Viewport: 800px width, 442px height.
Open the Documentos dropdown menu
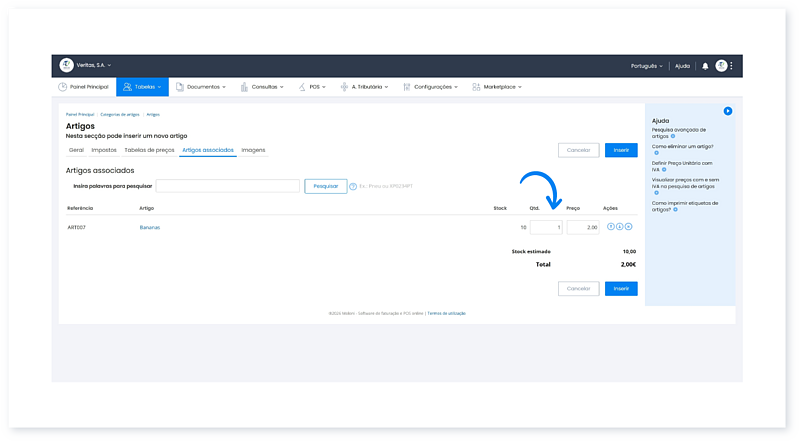200,87
